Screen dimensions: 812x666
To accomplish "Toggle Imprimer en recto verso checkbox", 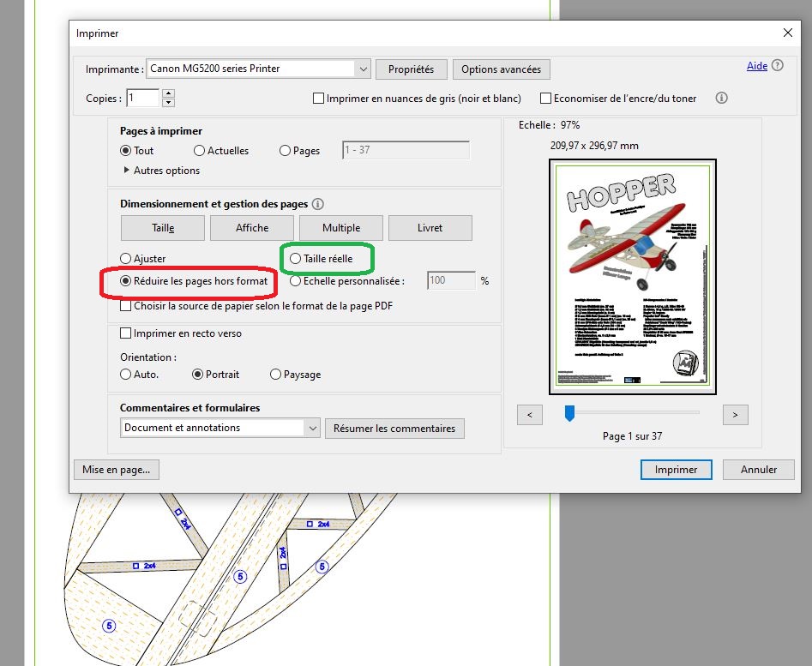I will [x=126, y=333].
